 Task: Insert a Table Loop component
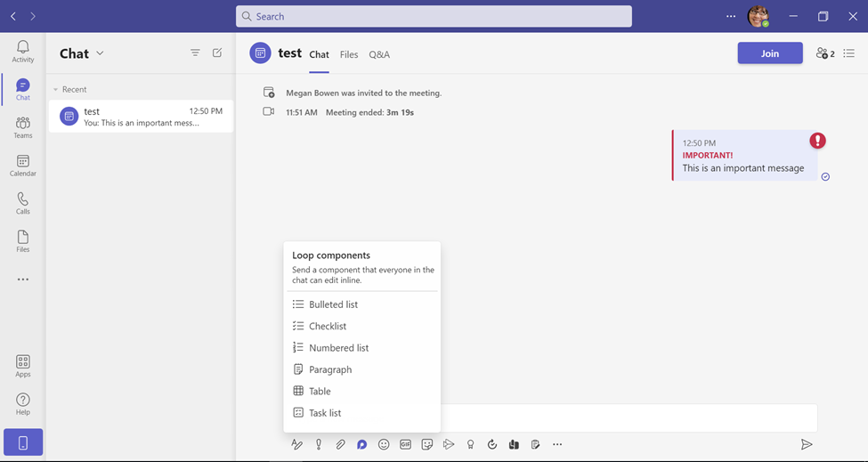362,391
